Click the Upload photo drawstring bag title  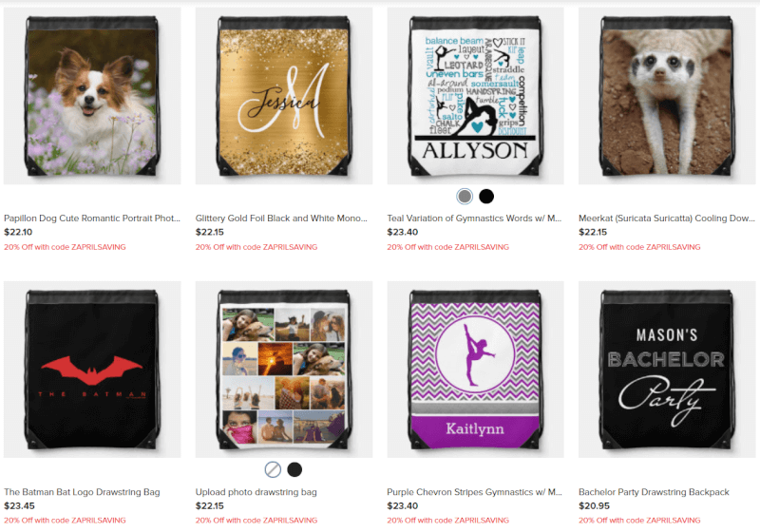coord(256,492)
